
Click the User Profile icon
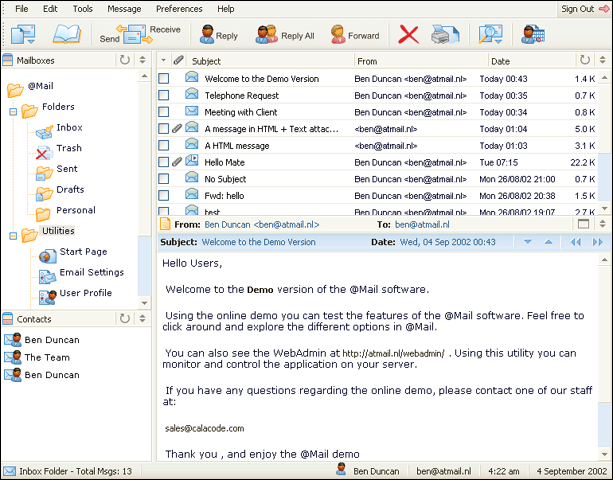click(x=48, y=297)
